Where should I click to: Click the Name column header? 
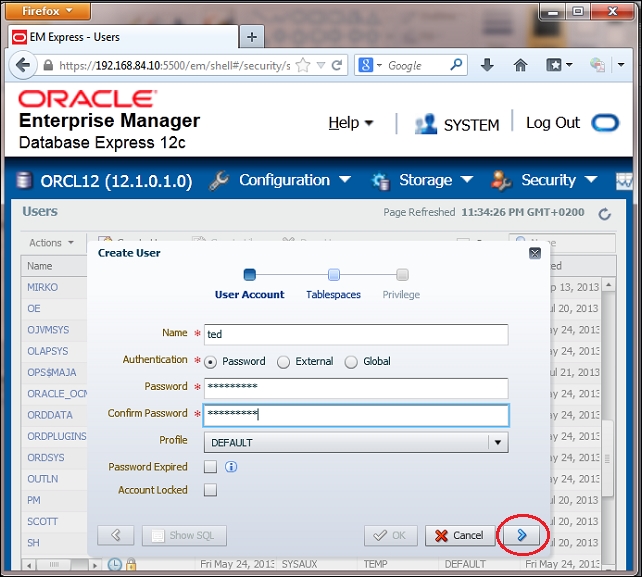click(54, 266)
